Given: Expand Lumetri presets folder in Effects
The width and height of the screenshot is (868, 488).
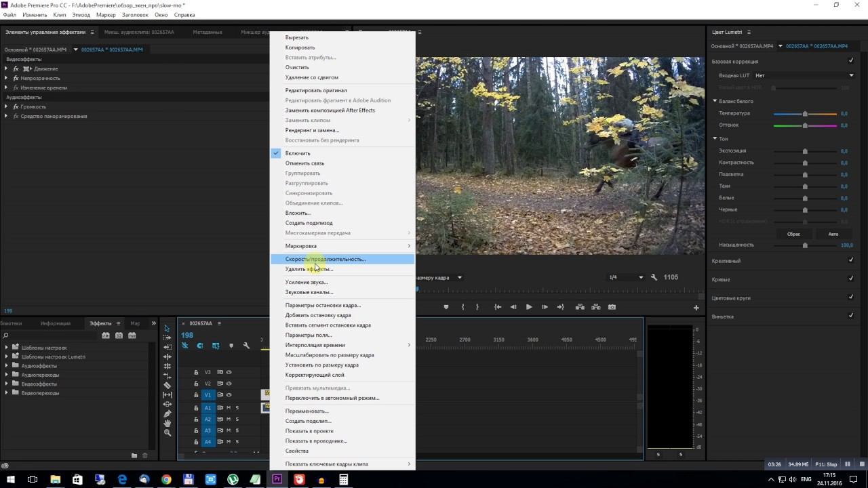Looking at the screenshot, I should [7, 357].
